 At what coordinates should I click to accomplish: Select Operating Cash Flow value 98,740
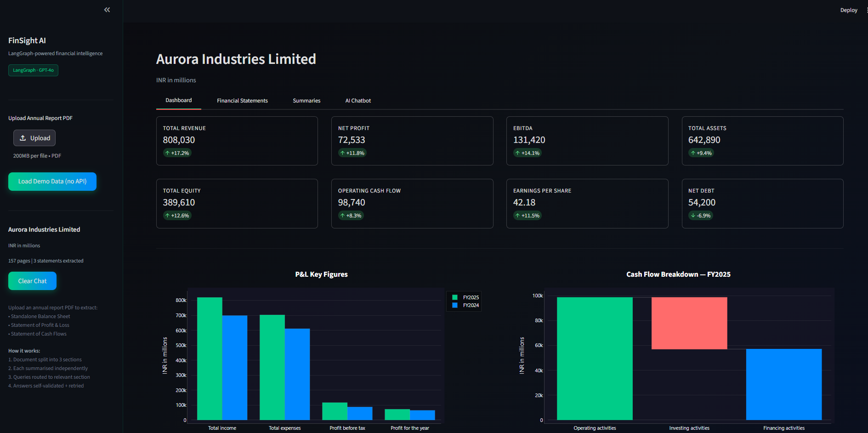[352, 202]
